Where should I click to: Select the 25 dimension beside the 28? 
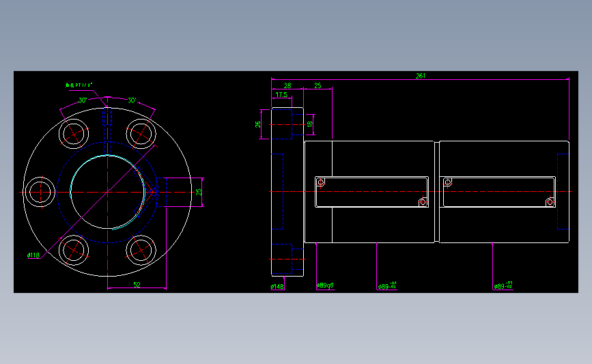(x=318, y=86)
